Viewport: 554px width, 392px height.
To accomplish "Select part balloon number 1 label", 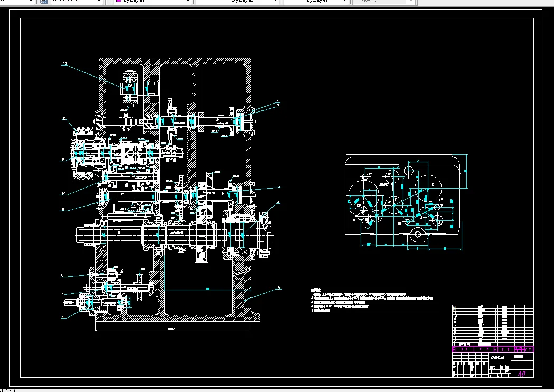I will (x=278, y=101).
